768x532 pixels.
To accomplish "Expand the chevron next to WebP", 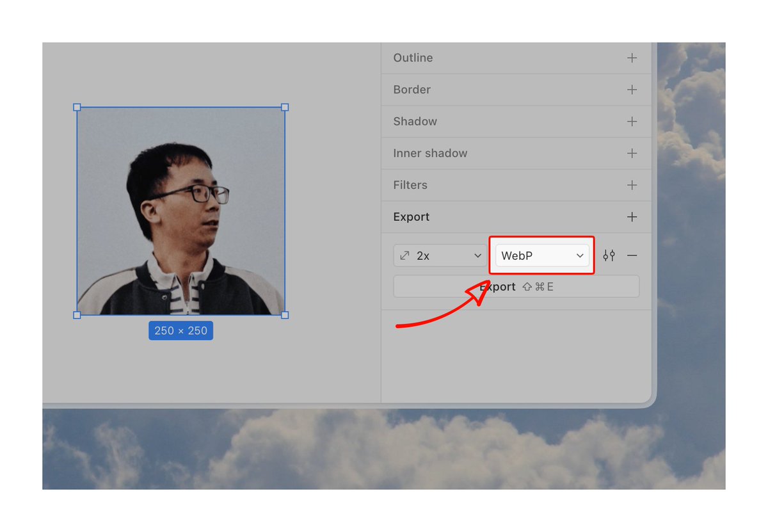I will [x=580, y=255].
